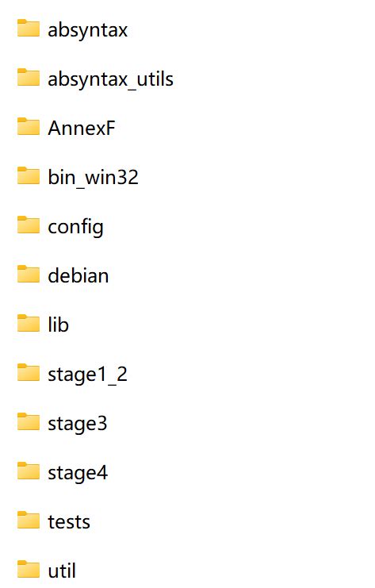Click the debian folder icon
This screenshot has height=588, width=375.
(x=29, y=274)
